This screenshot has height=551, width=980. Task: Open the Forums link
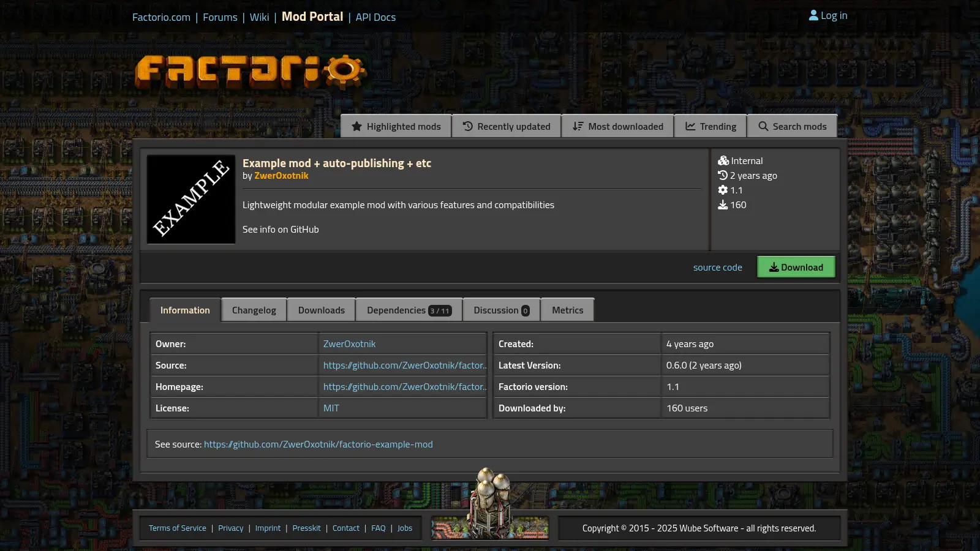[x=220, y=17]
